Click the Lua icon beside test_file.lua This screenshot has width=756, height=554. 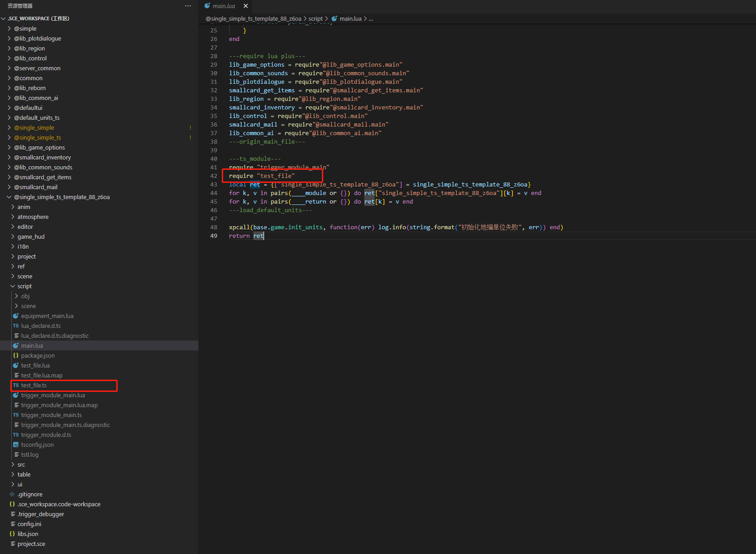tap(16, 365)
